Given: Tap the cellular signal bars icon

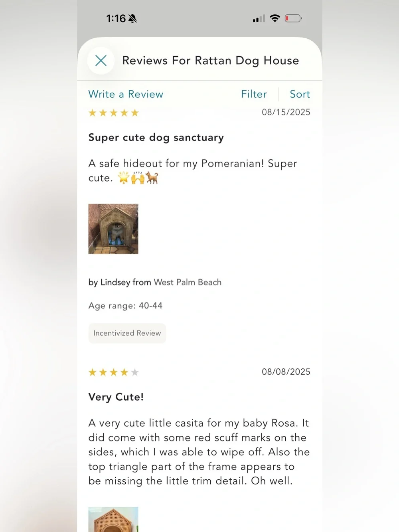Looking at the screenshot, I should tap(259, 18).
